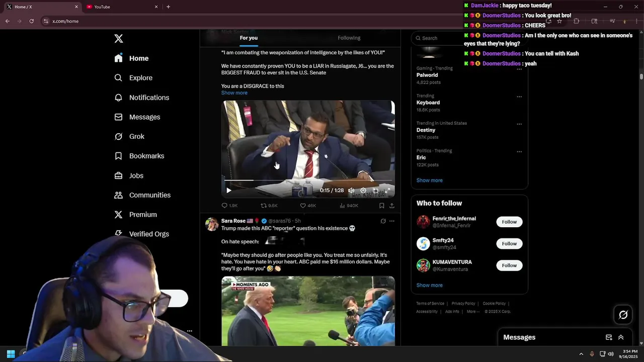Expand post text with Show more
This screenshot has width=644, height=362.
[234, 93]
